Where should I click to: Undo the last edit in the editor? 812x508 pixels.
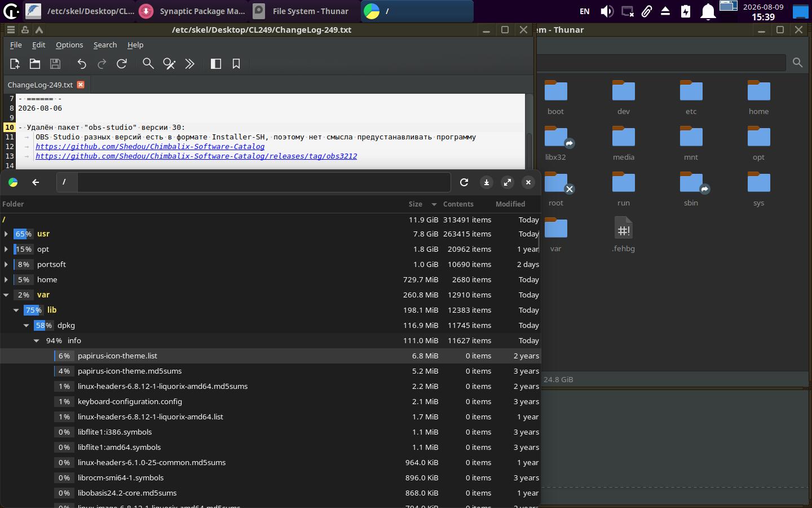[x=82, y=64]
